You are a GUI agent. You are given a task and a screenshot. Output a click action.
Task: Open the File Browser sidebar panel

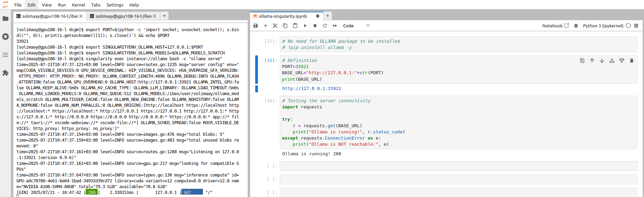tap(5, 18)
